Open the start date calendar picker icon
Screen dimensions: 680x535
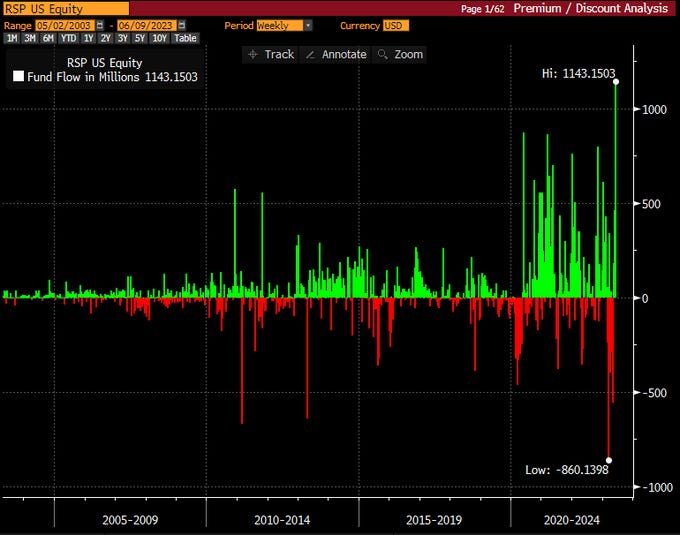coord(100,25)
